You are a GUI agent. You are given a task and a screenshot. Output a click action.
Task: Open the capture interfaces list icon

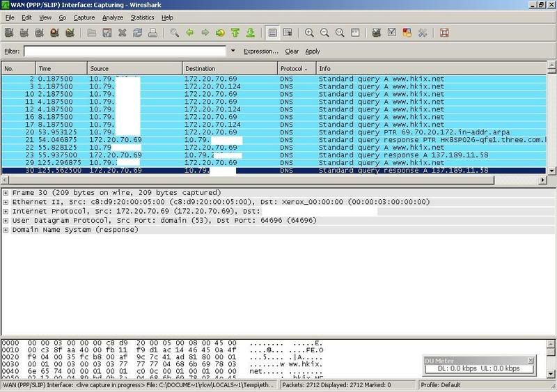9,33
